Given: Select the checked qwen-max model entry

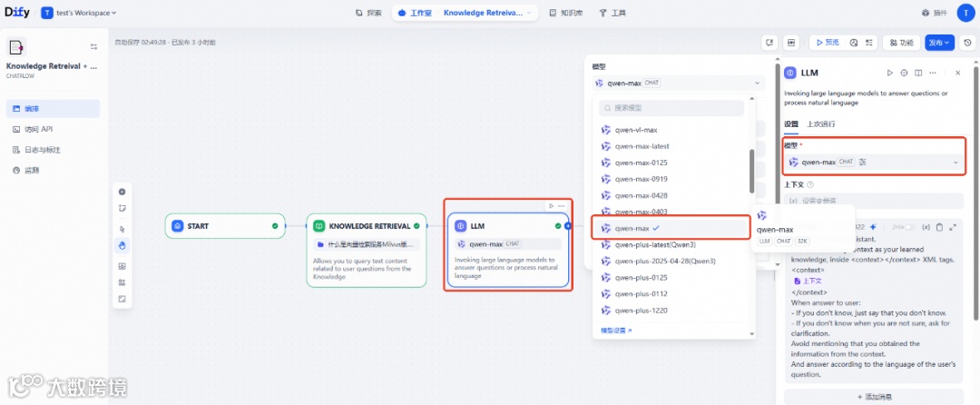Looking at the screenshot, I should 671,228.
